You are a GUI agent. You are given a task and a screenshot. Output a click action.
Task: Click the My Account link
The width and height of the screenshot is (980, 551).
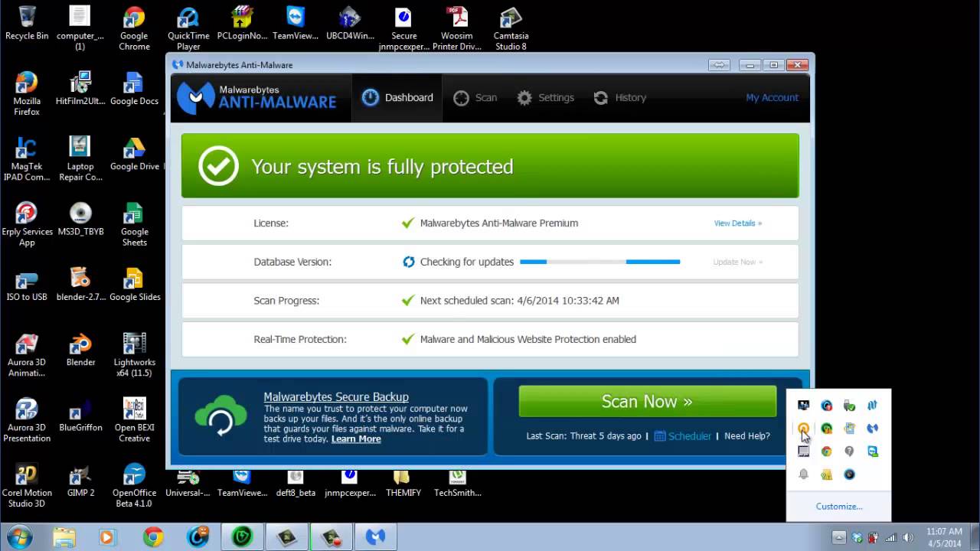[772, 98]
